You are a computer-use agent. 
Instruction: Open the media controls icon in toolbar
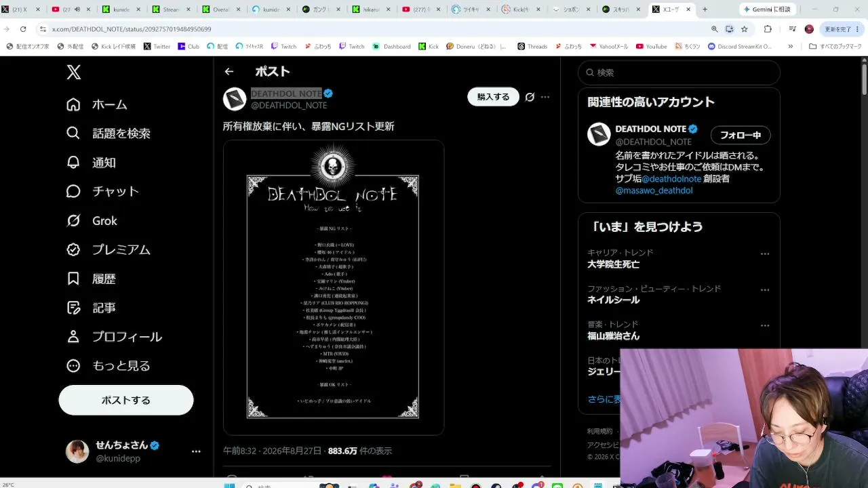(792, 29)
